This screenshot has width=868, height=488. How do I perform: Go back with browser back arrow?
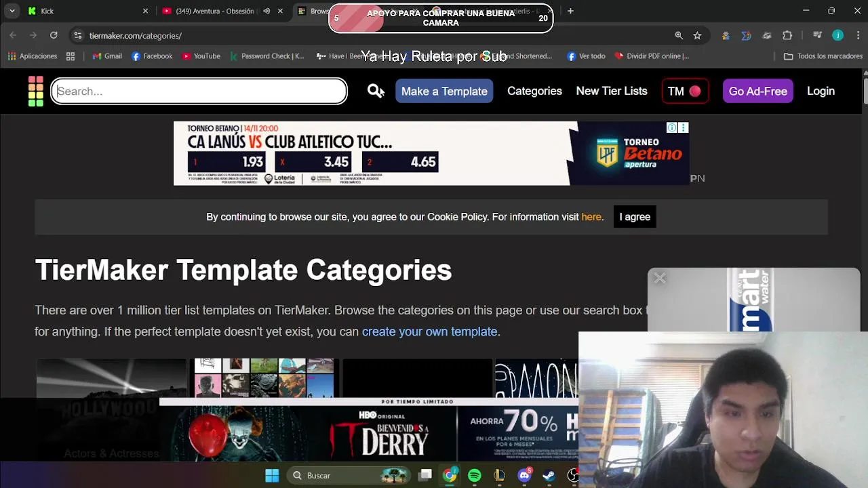click(14, 35)
